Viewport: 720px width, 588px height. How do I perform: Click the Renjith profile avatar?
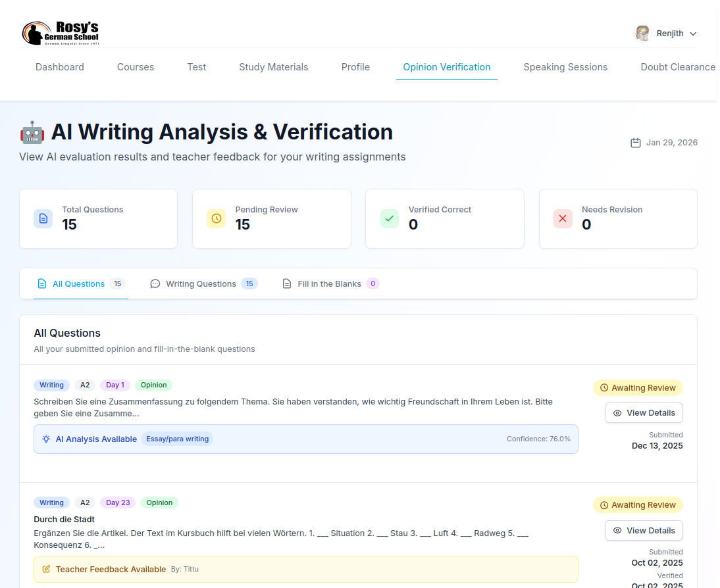click(642, 33)
